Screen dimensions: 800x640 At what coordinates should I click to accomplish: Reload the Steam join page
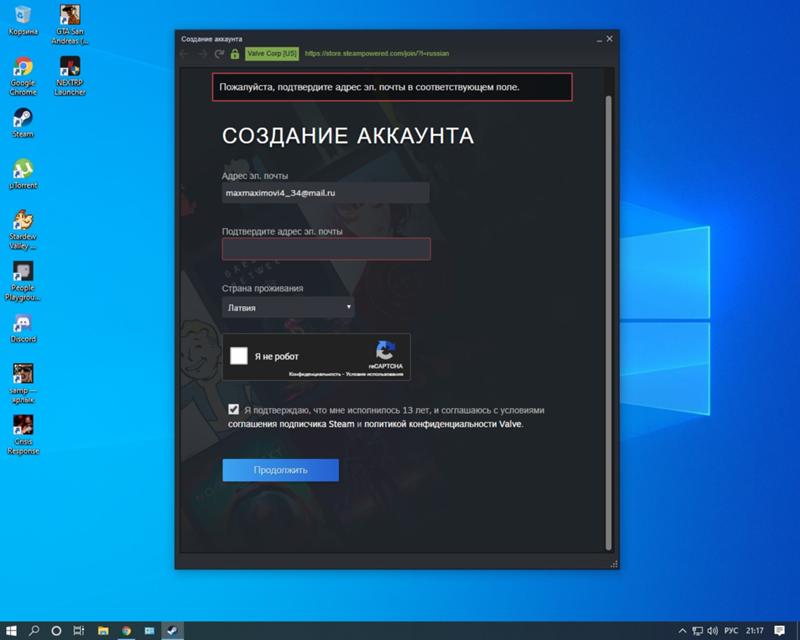tap(219, 54)
